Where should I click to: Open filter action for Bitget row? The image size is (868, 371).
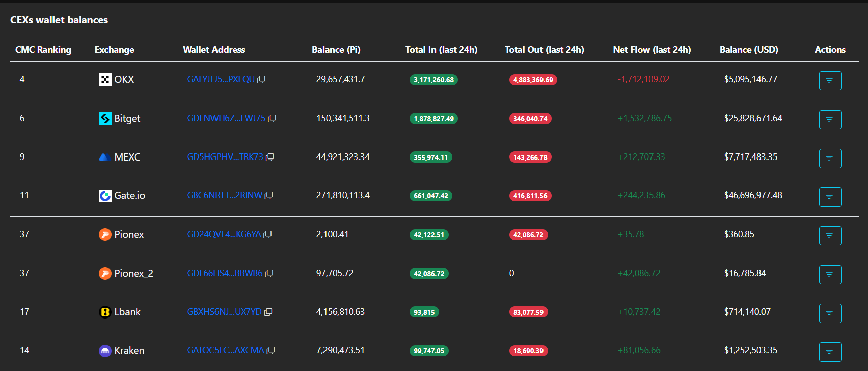pyautogui.click(x=830, y=120)
